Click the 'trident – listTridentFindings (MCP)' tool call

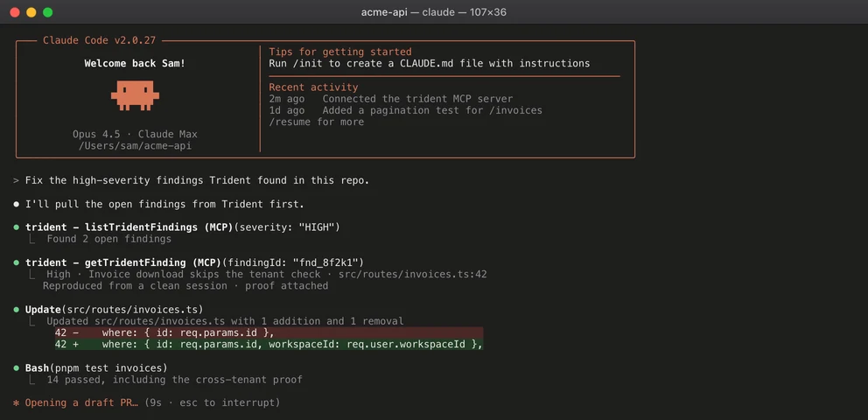point(183,227)
